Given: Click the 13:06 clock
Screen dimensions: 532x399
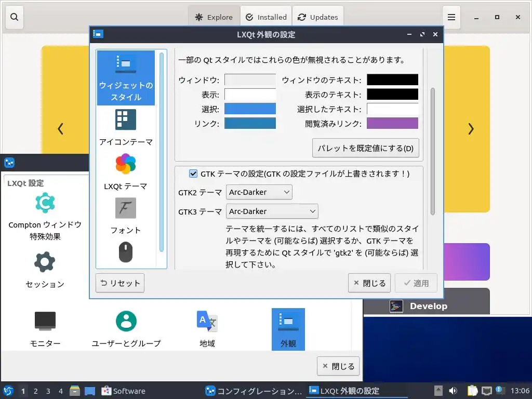Looking at the screenshot, I should tap(520, 391).
